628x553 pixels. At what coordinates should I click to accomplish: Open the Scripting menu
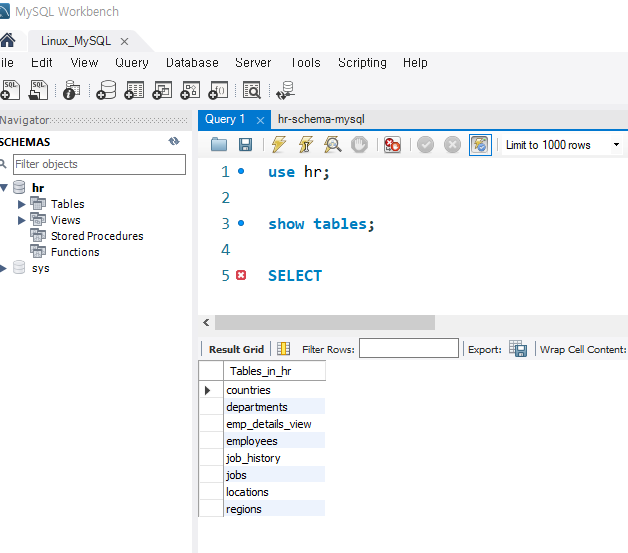coord(362,62)
